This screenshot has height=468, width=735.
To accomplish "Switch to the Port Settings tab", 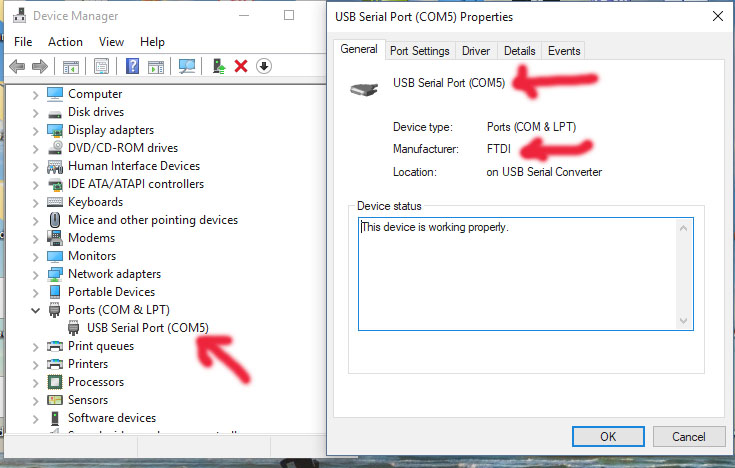I will pos(420,51).
